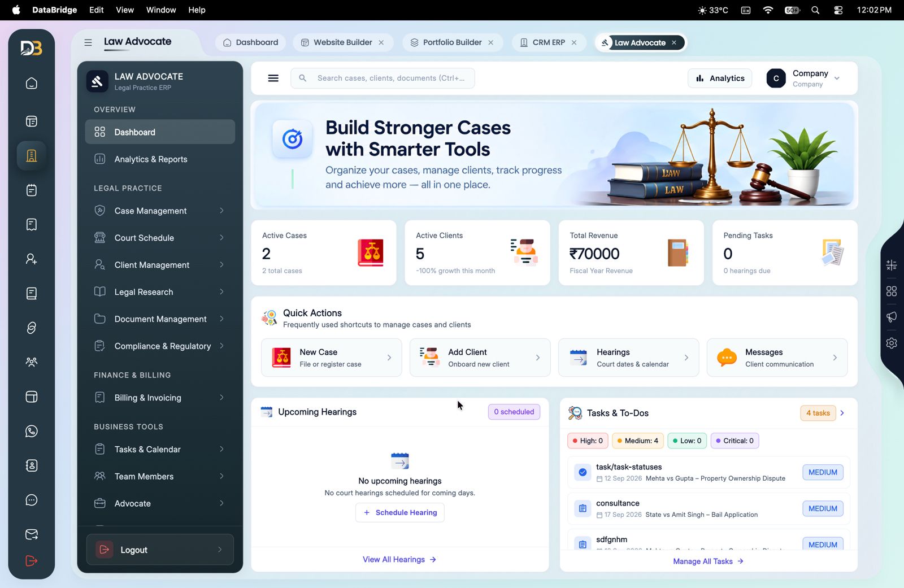
Task: Focus the search cases input field
Action: point(383,78)
